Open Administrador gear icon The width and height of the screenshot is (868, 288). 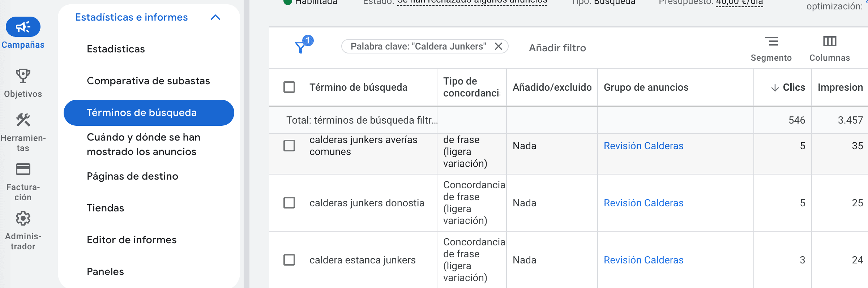pyautogui.click(x=23, y=218)
